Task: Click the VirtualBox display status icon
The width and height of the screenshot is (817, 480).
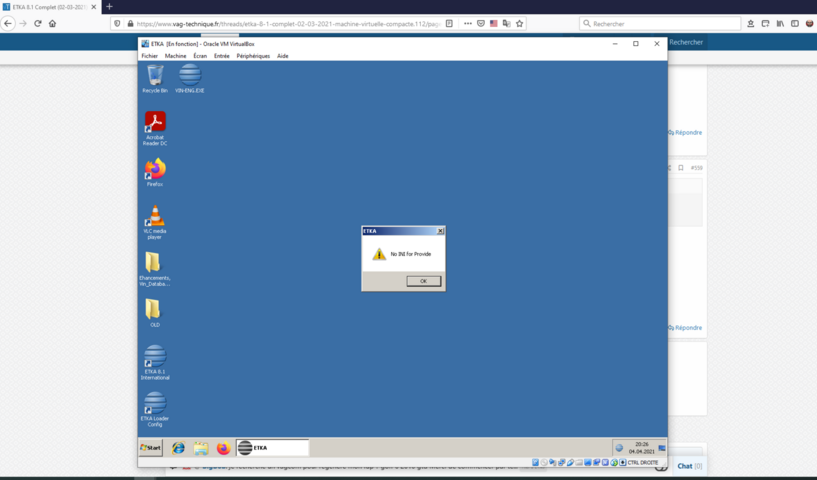Action: click(587, 462)
